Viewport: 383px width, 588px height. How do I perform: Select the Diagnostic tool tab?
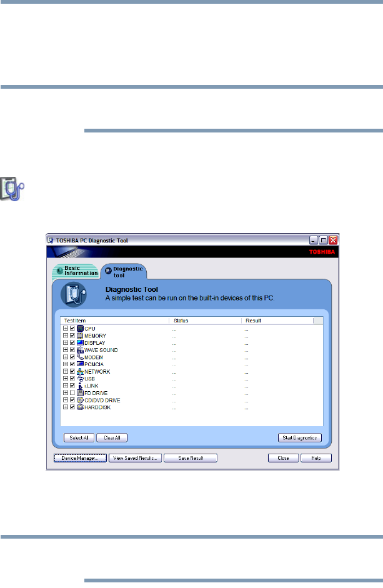coord(124,271)
